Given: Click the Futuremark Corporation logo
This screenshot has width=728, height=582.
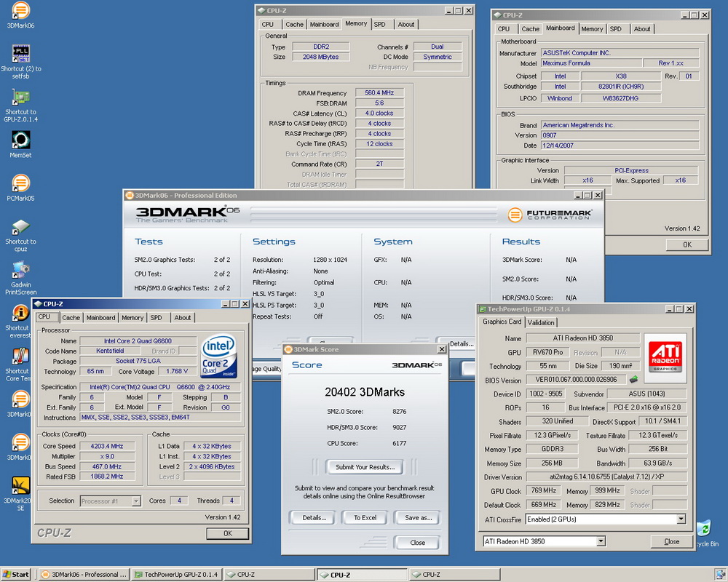Looking at the screenshot, I should pyautogui.click(x=549, y=215).
